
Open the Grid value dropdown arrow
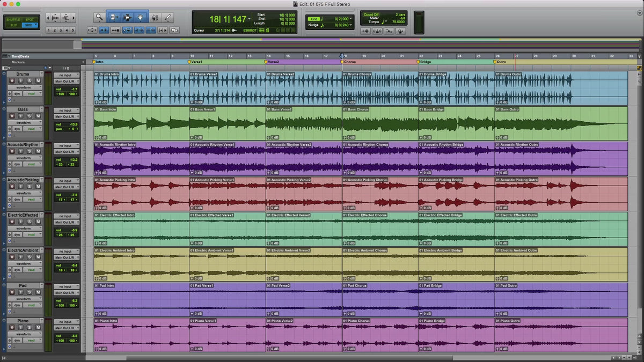pyautogui.click(x=350, y=19)
